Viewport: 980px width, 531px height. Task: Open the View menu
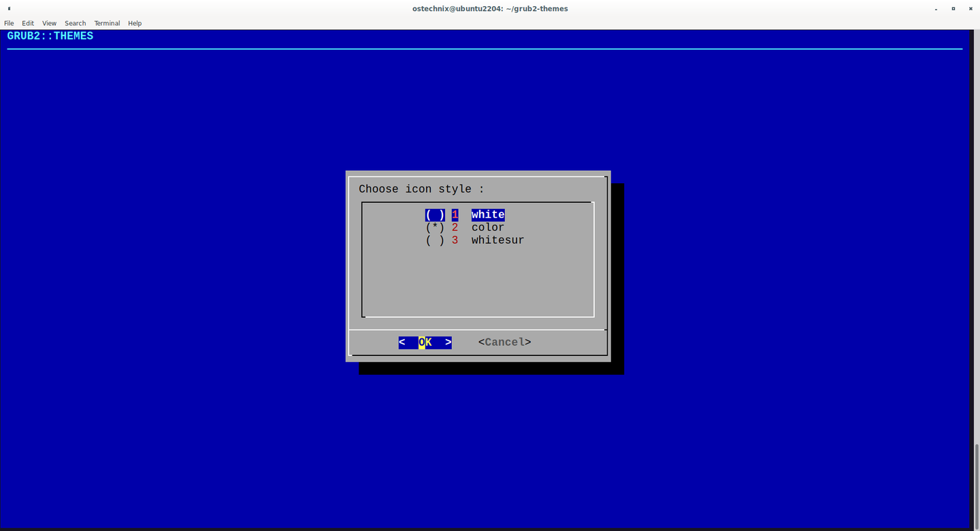(49, 23)
